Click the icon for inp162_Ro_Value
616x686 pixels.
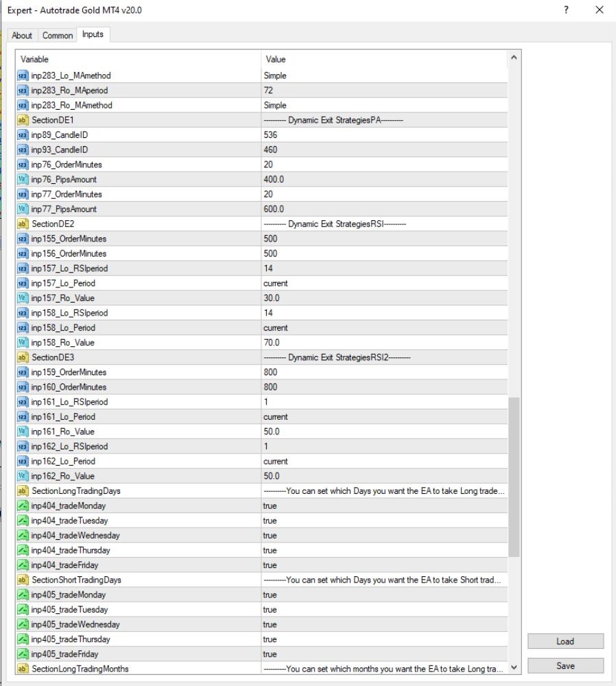23,476
